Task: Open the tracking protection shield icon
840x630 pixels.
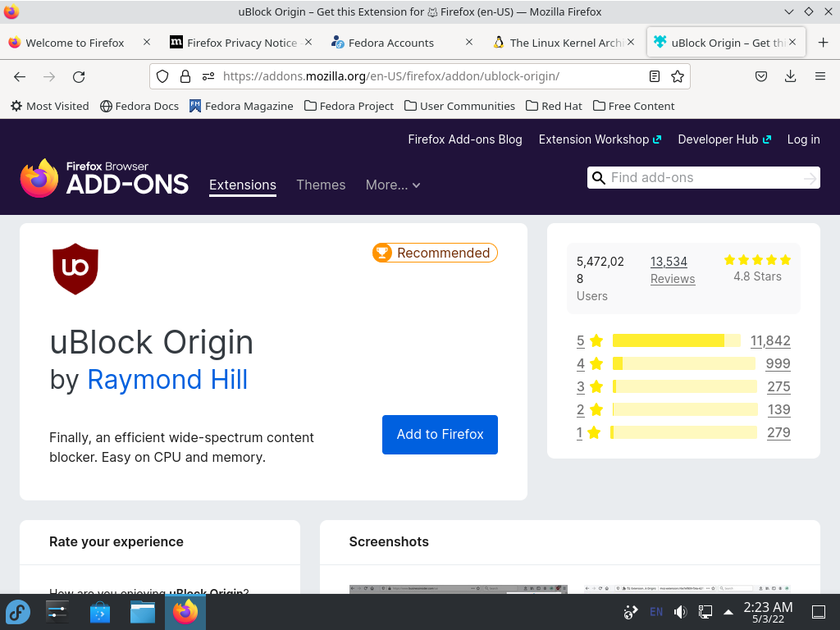Action: pos(162,76)
